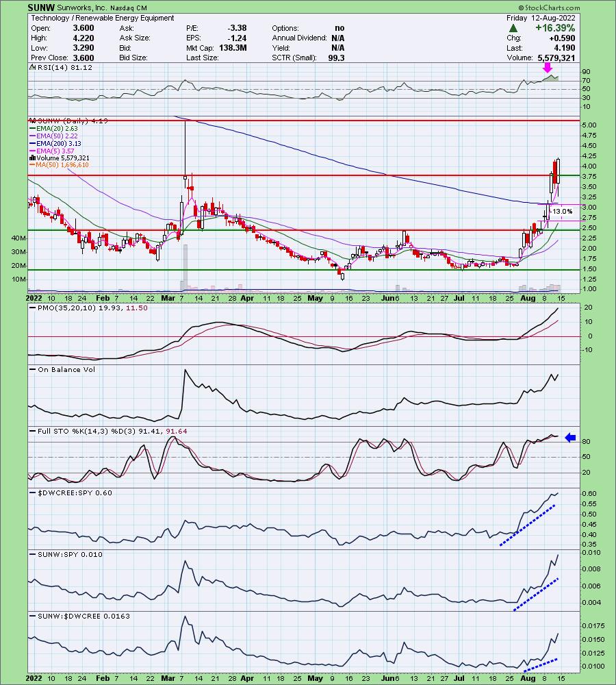The height and width of the screenshot is (685, 616).
Task: Click the Prev Close label
Action: click(x=49, y=58)
